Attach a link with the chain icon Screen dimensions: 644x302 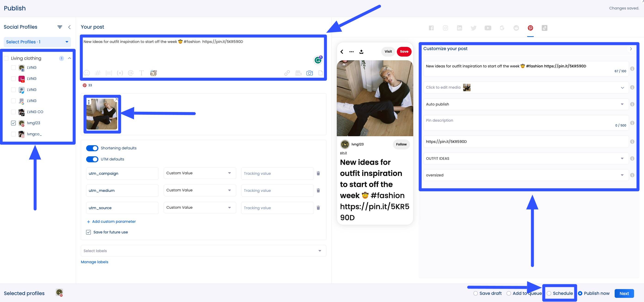pyautogui.click(x=287, y=73)
